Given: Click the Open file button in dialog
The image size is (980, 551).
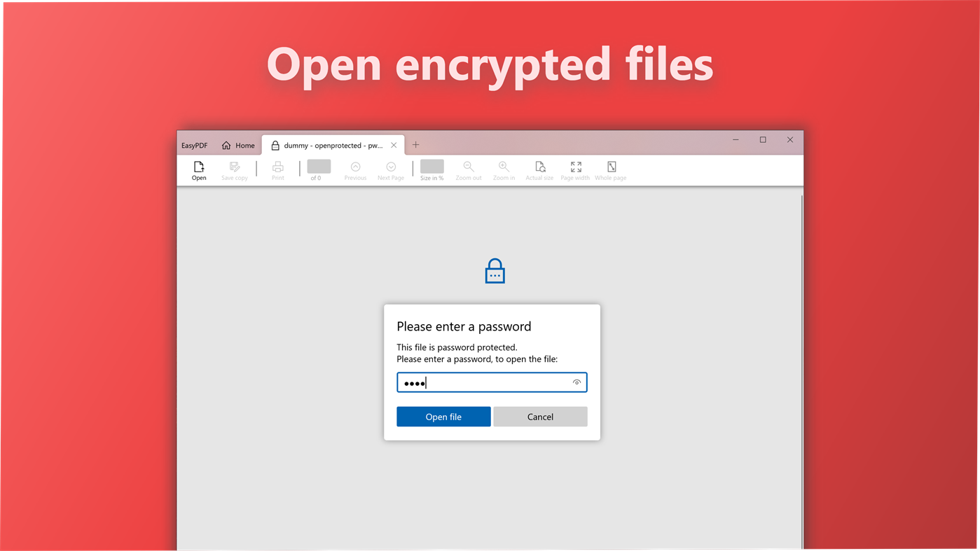Looking at the screenshot, I should click(443, 417).
